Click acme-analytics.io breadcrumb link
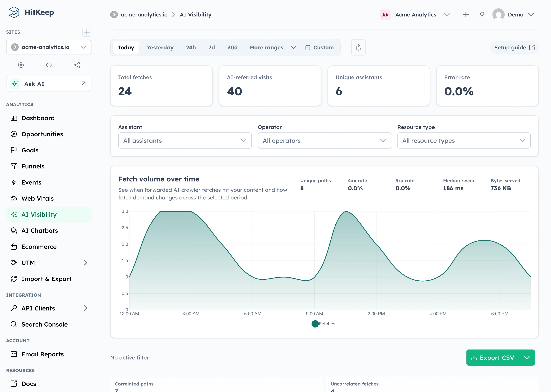This screenshot has height=392, width=551. 144,15
